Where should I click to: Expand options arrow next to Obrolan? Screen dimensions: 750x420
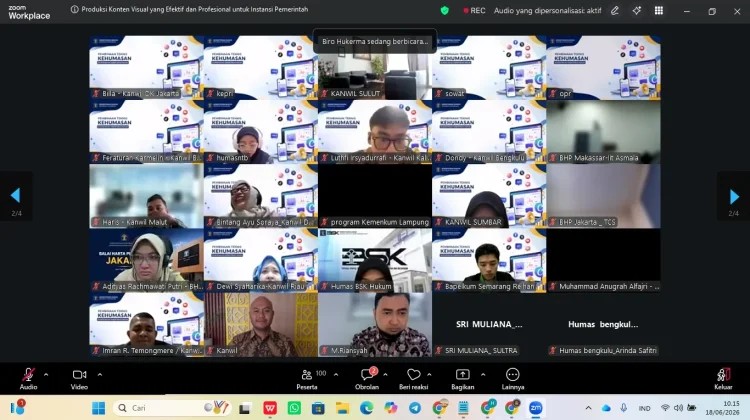[x=386, y=375]
